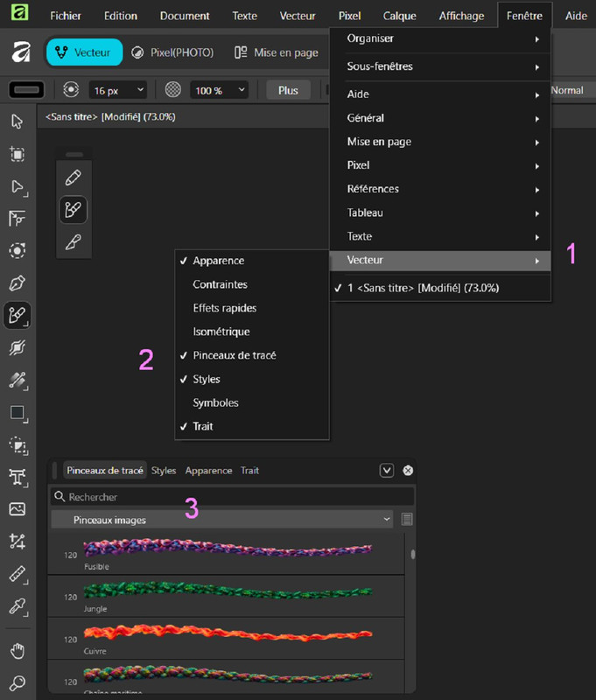Untick the Apparence panel entry
596x700 pixels.
click(252, 261)
